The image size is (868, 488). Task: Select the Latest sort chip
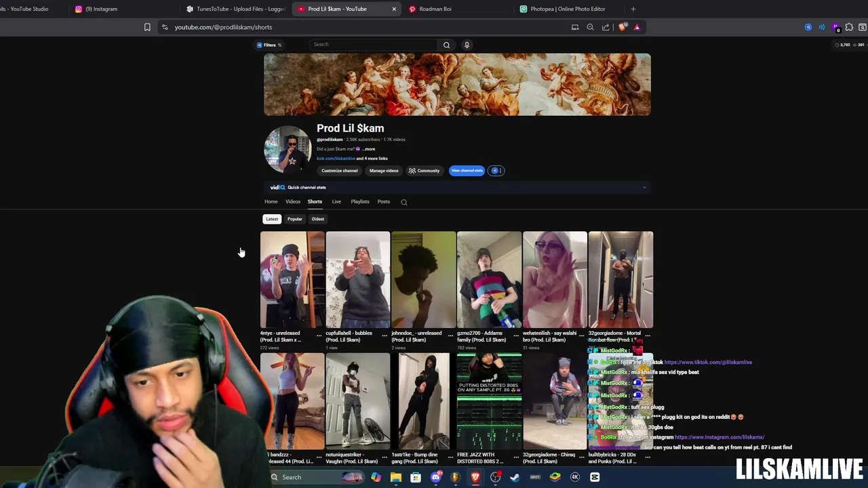click(x=272, y=219)
